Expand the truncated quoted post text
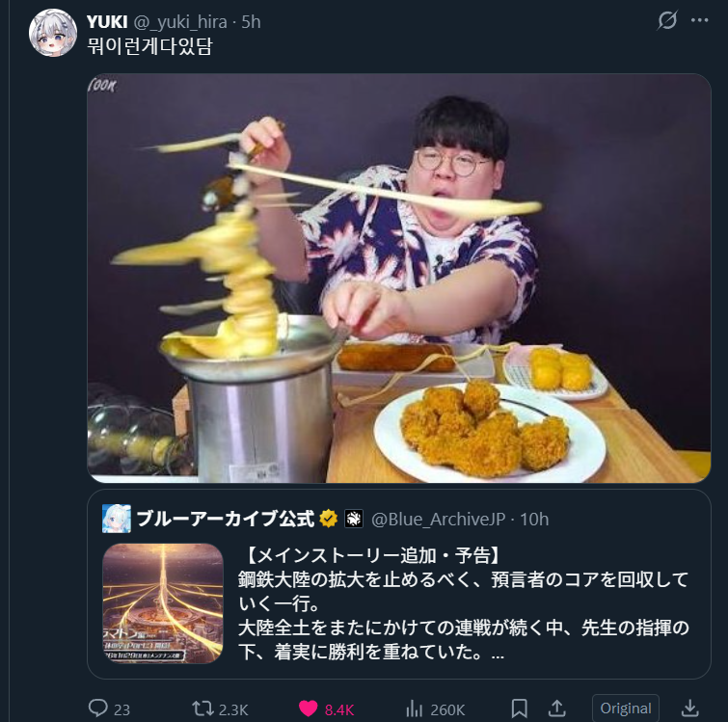This screenshot has height=722, width=728. point(498,654)
